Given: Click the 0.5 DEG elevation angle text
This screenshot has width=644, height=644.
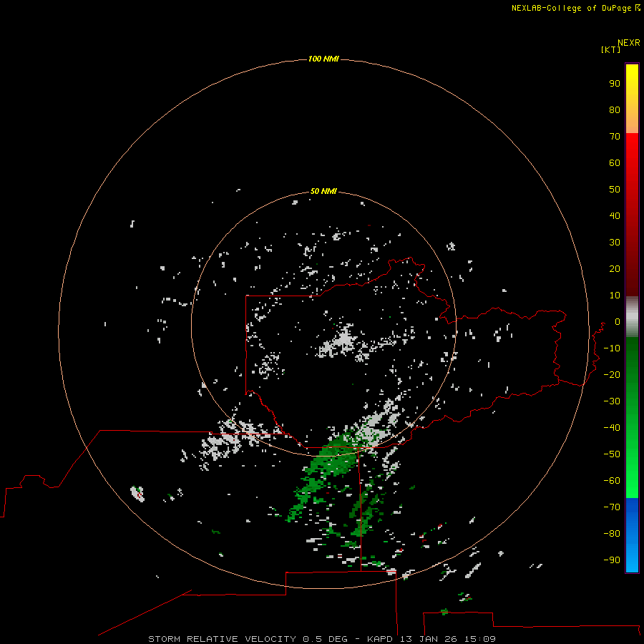Looking at the screenshot, I should coord(325,639).
